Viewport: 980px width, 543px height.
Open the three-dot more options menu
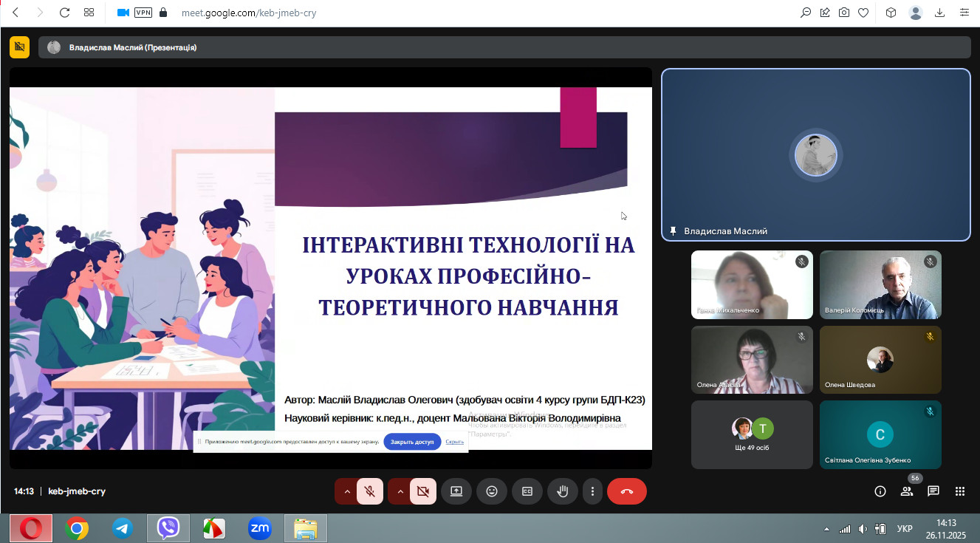[592, 491]
